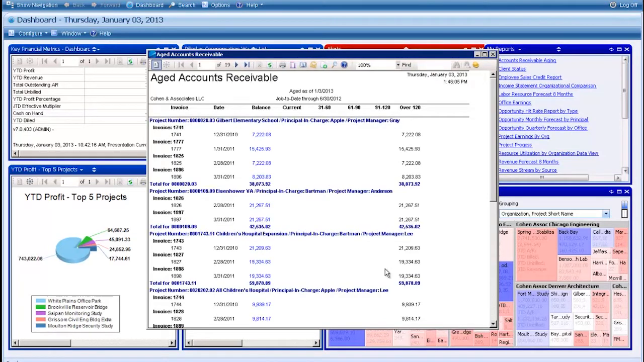Go to next page in Aged Accounts Receivable
The height and width of the screenshot is (362, 644).
[x=236, y=65]
